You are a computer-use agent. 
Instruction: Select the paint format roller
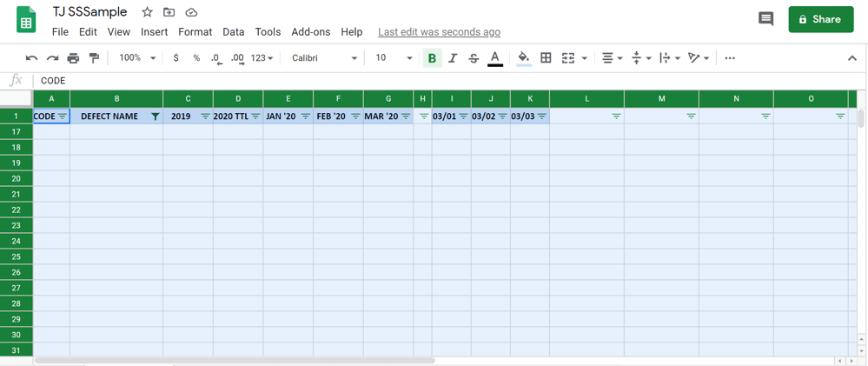point(94,58)
